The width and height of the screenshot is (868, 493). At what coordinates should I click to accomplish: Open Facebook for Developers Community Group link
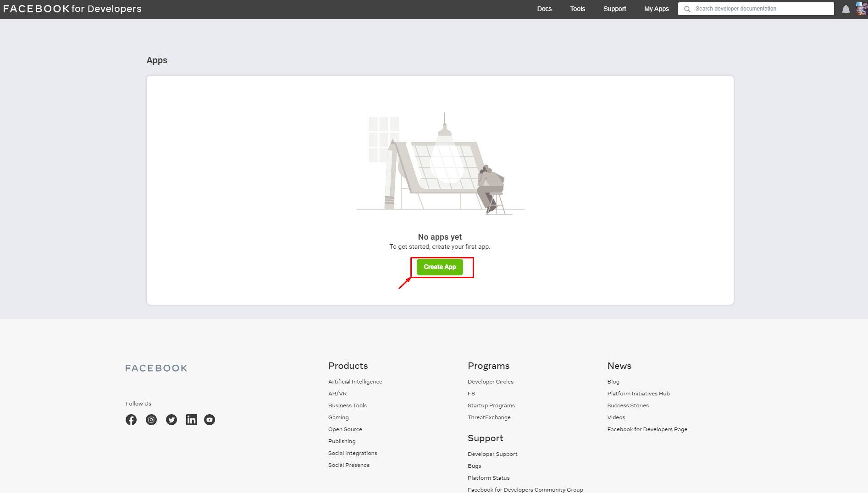coord(525,490)
